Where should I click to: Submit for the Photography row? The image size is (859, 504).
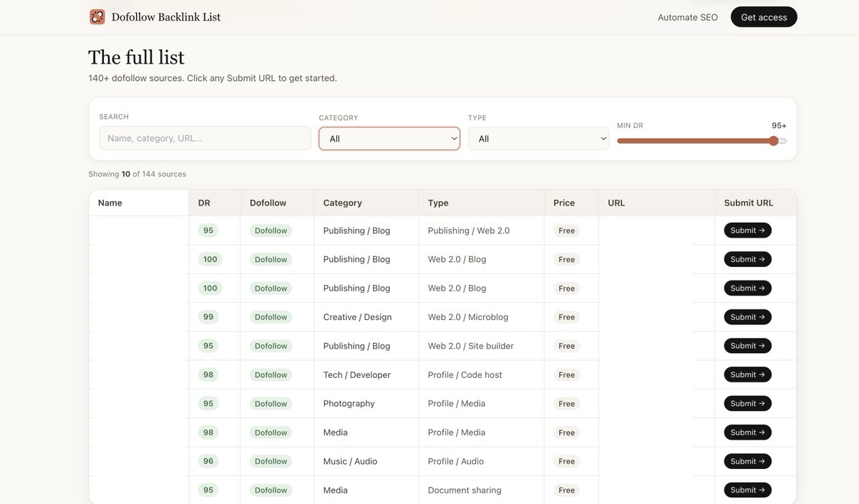[x=748, y=404]
